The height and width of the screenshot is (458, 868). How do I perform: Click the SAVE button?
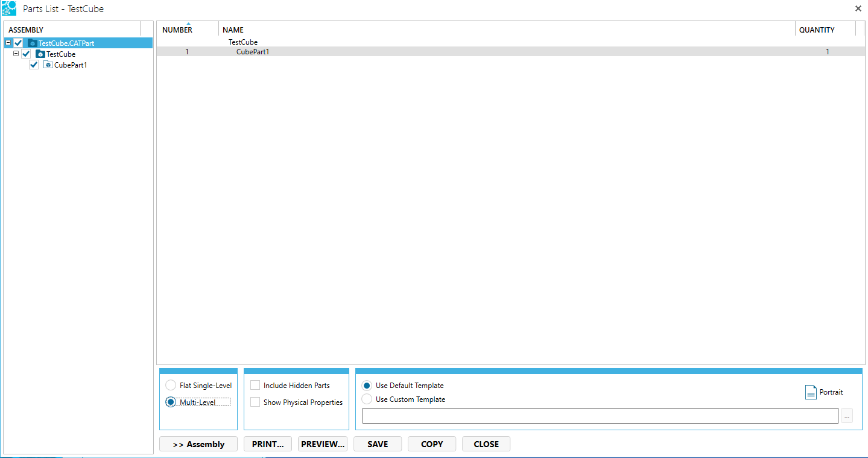pos(378,444)
